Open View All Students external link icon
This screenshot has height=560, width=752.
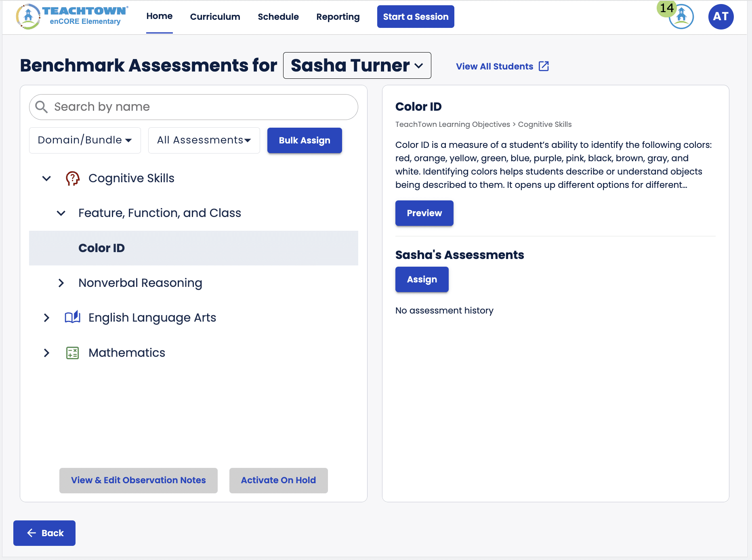(x=544, y=66)
